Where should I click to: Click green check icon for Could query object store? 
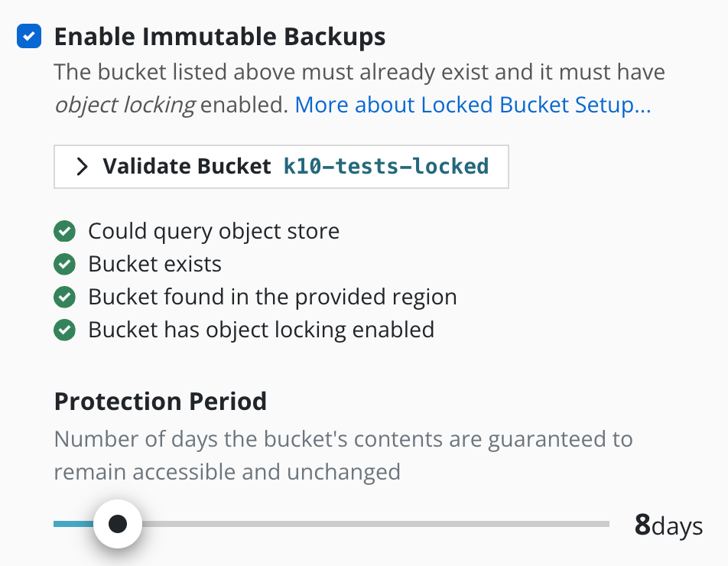click(x=64, y=231)
